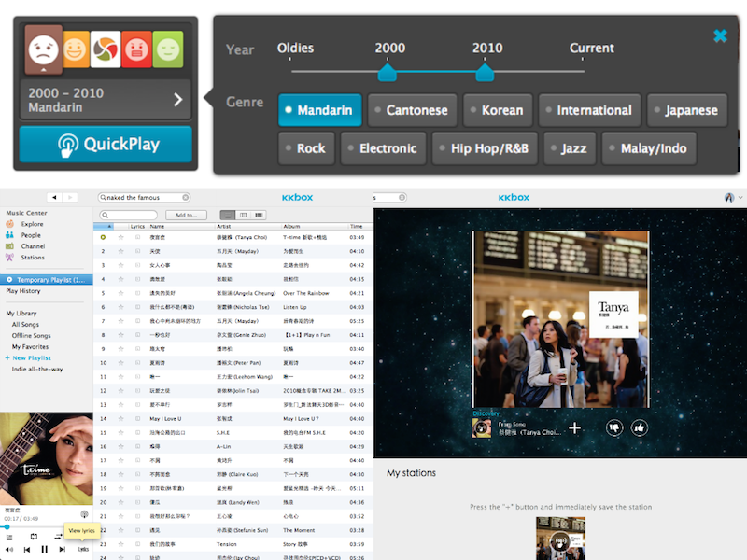Toggle the Rock genre
747x560 pixels.
pos(306,148)
